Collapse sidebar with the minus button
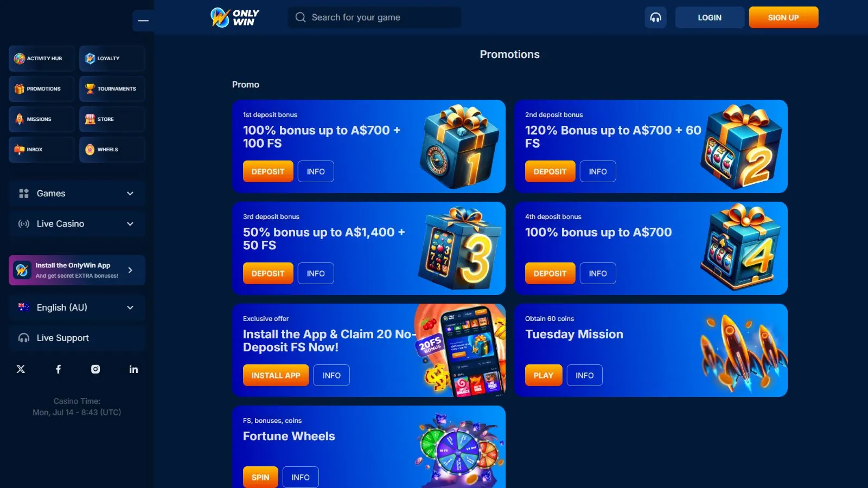Screen dimensions: 868x488 coord(143,21)
